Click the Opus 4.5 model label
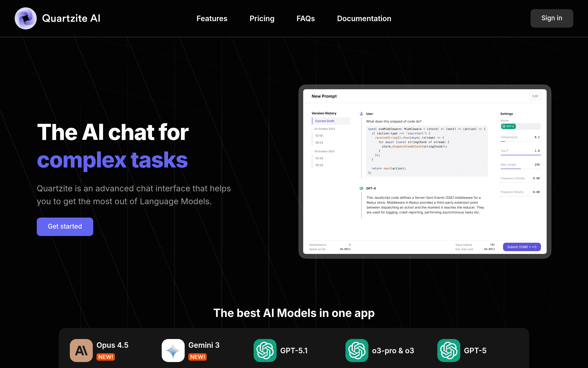The image size is (588, 368). pyautogui.click(x=112, y=345)
